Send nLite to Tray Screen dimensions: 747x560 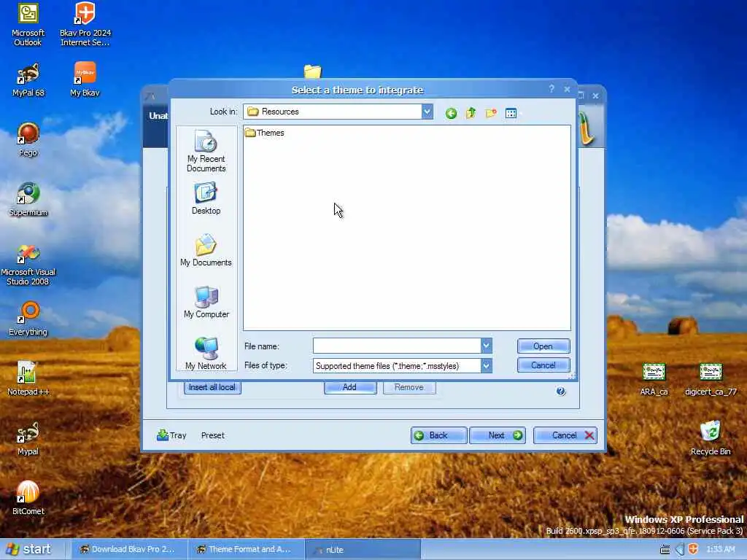(x=171, y=435)
